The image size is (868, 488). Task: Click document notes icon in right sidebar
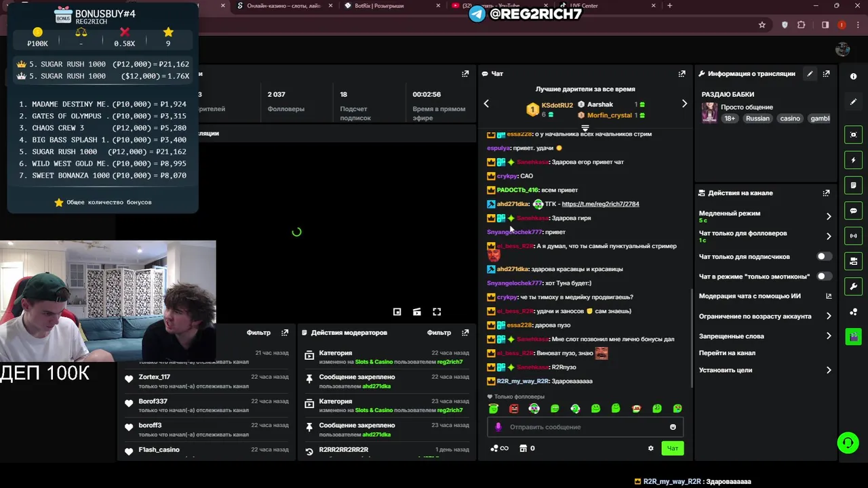[x=854, y=185]
